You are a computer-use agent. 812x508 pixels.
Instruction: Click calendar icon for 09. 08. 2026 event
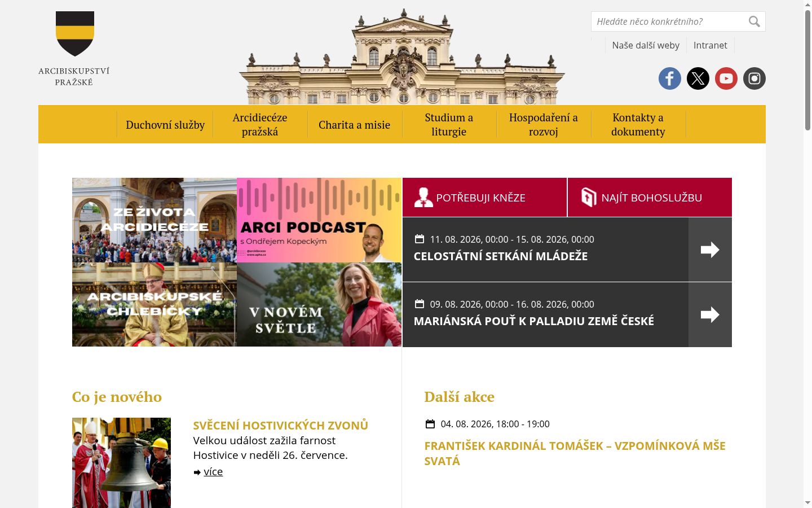tap(419, 304)
